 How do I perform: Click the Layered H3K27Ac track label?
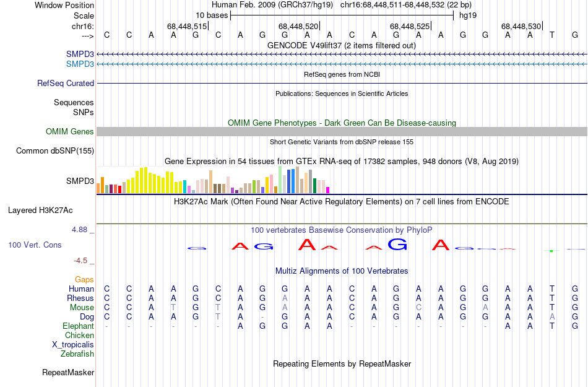tap(40, 211)
